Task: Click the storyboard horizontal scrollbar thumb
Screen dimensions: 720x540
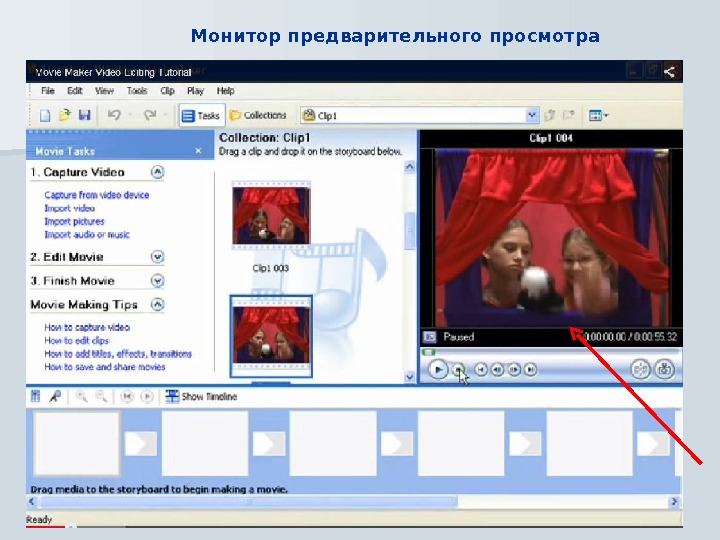Action: click(x=248, y=501)
